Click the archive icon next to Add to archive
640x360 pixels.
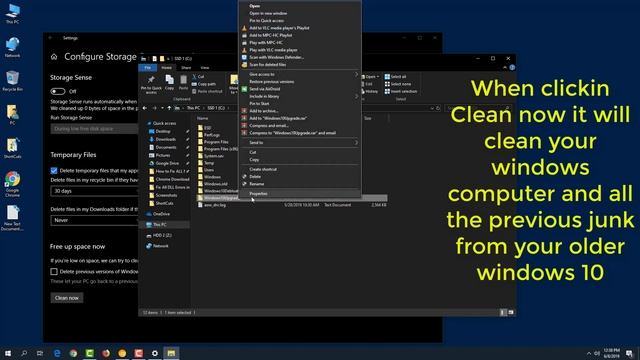click(x=244, y=111)
